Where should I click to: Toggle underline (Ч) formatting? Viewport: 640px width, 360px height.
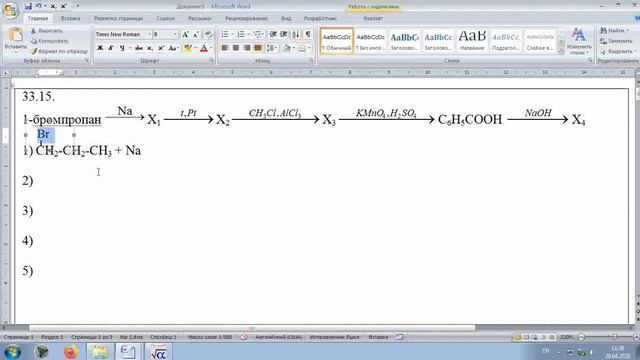tap(122, 48)
